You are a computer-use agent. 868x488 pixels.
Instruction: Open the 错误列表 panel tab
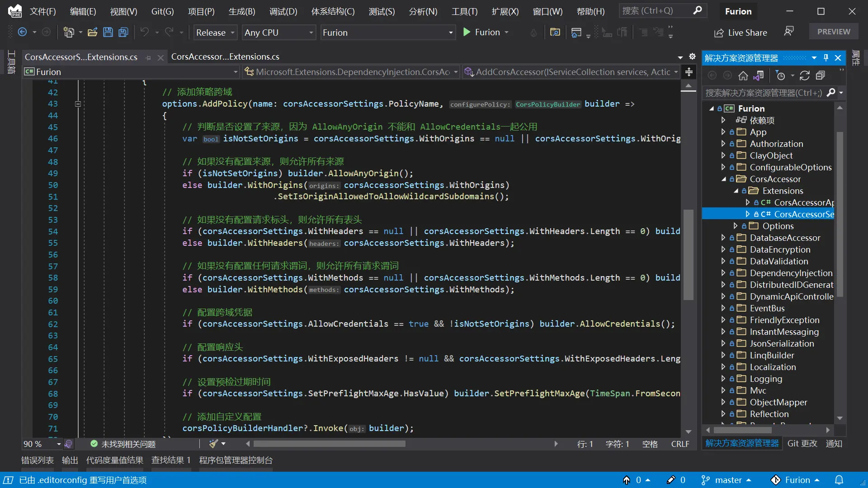[38, 460]
